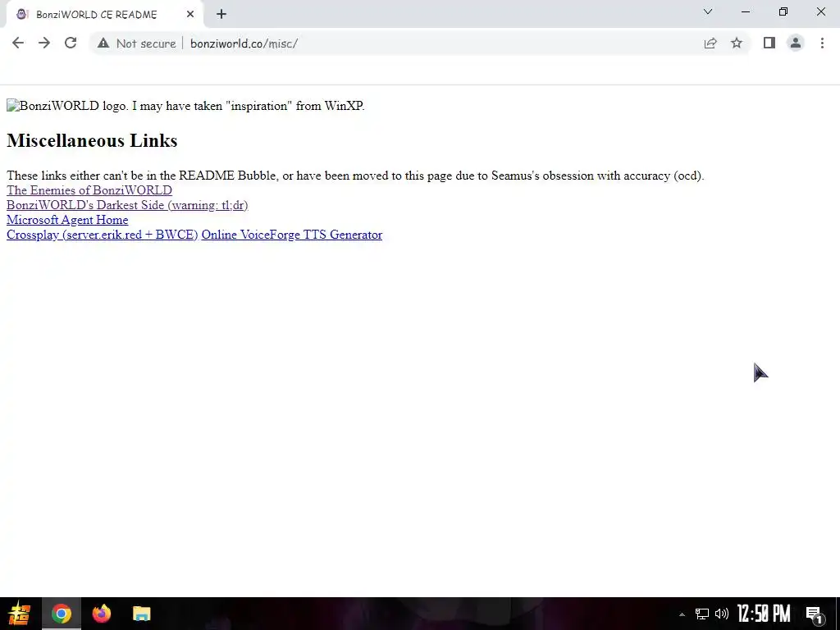Open a new browser tab

tap(221, 15)
